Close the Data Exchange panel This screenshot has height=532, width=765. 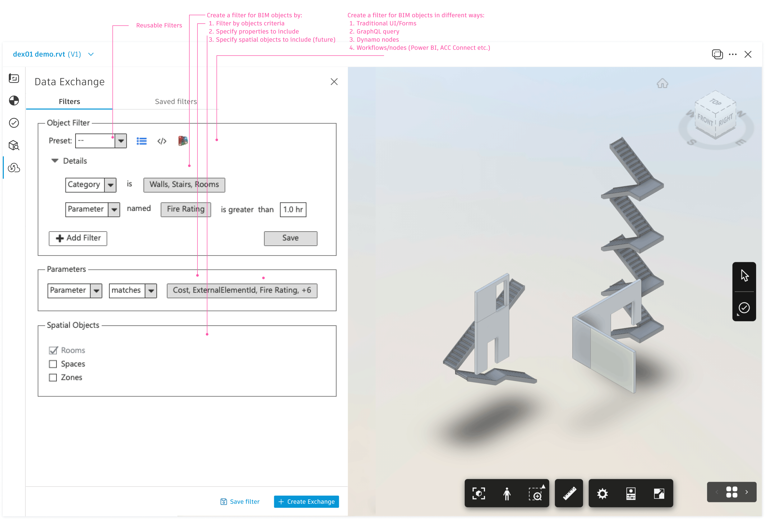(334, 82)
